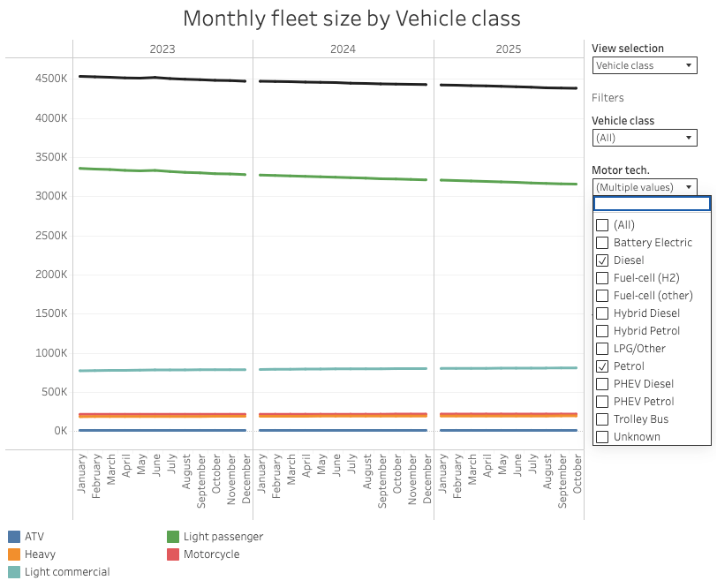The height and width of the screenshot is (588, 717).
Task: Open the View selection dropdown
Action: tap(644, 65)
